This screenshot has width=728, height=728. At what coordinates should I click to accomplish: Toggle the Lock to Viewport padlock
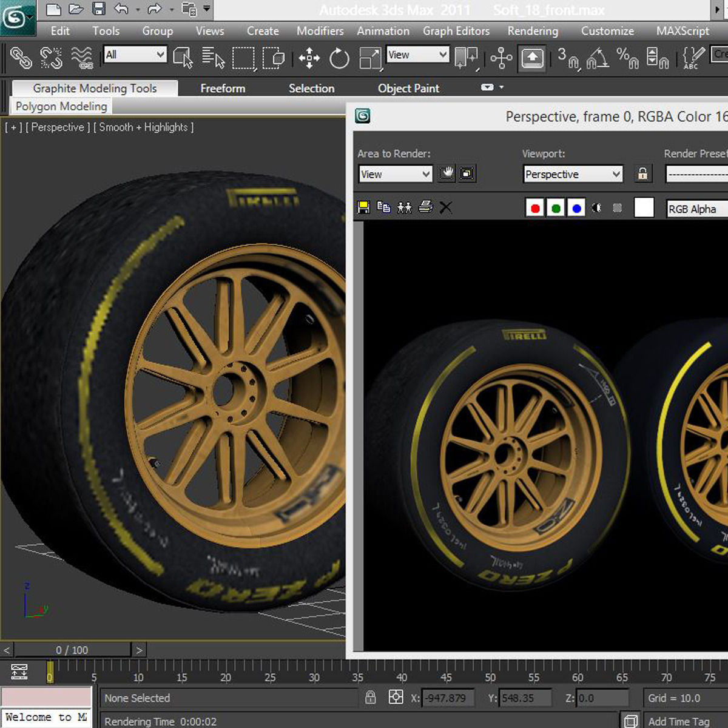tap(642, 174)
